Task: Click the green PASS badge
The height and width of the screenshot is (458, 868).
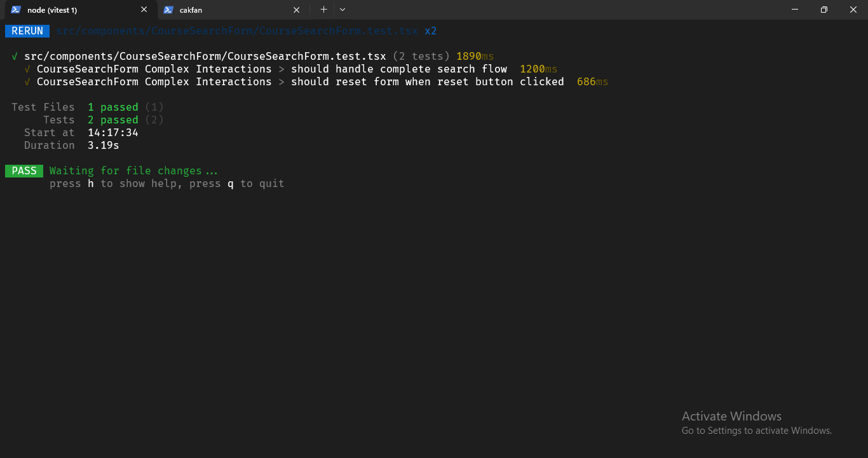Action: [24, 170]
